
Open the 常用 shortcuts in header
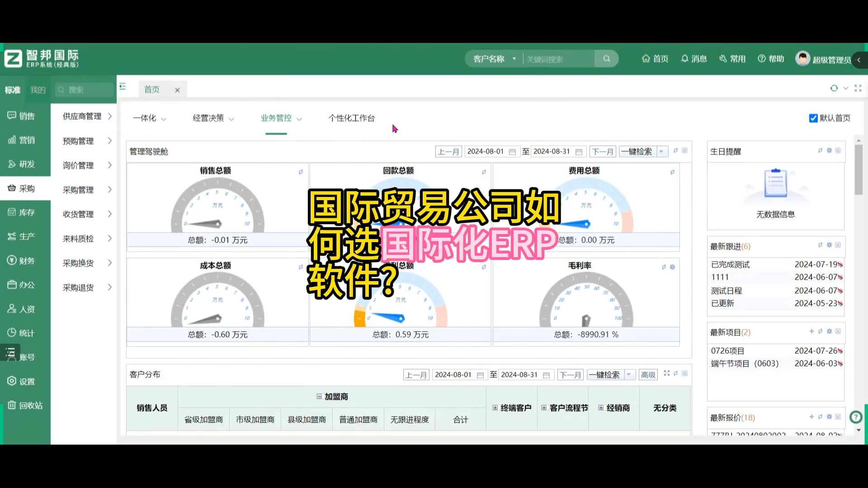click(732, 59)
